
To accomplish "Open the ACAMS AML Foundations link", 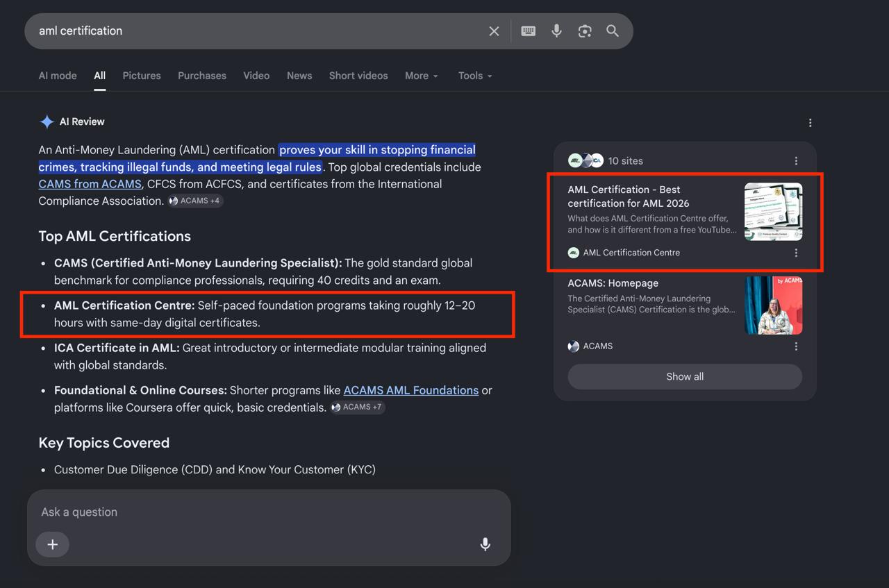I will pyautogui.click(x=411, y=390).
